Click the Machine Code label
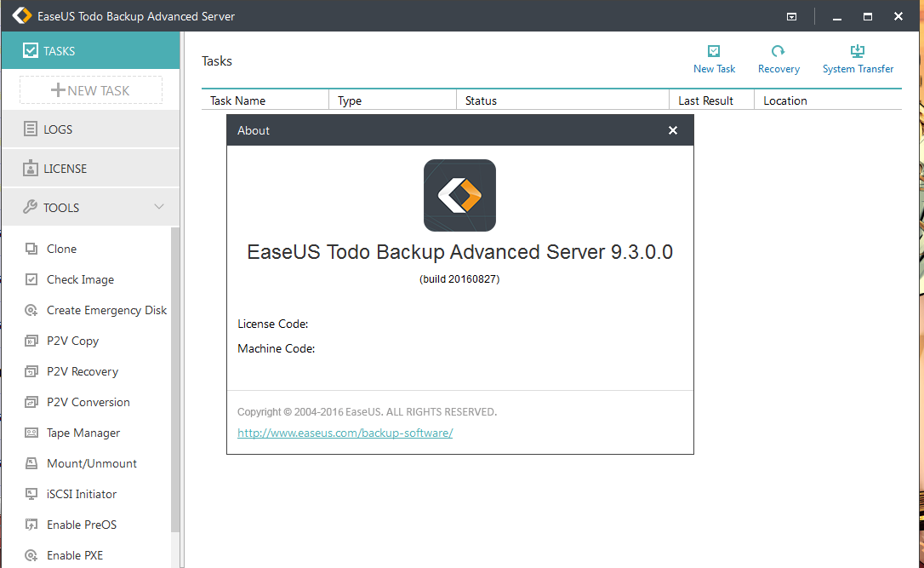 click(277, 348)
